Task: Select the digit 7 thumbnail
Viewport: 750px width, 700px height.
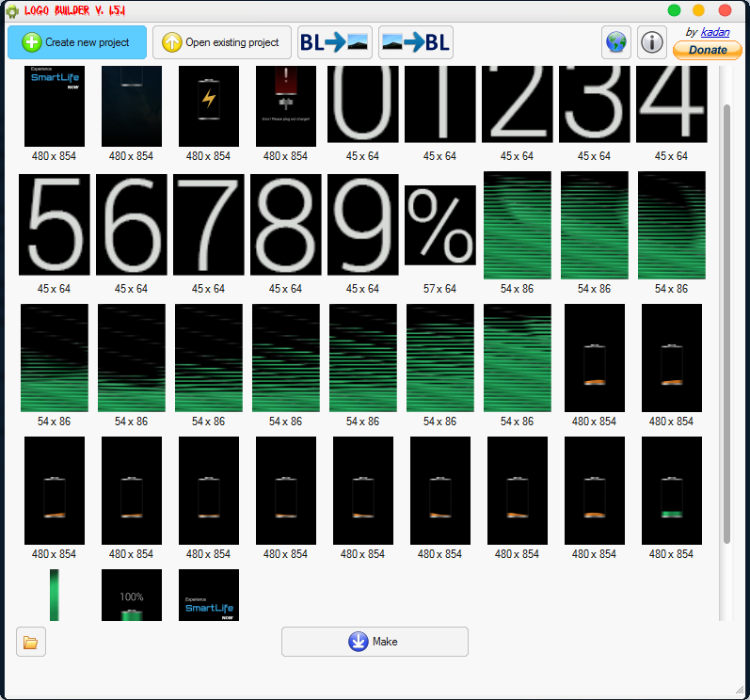Action: click(209, 225)
